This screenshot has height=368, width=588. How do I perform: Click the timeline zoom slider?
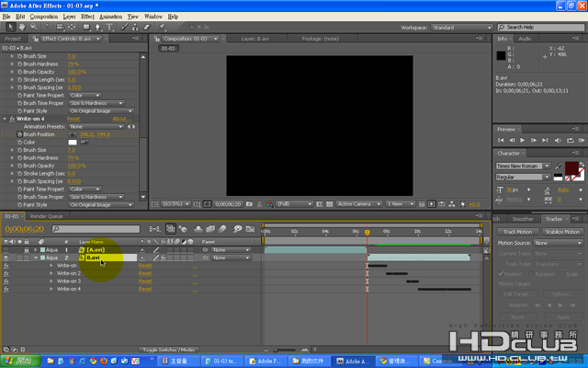pyautogui.click(x=286, y=350)
